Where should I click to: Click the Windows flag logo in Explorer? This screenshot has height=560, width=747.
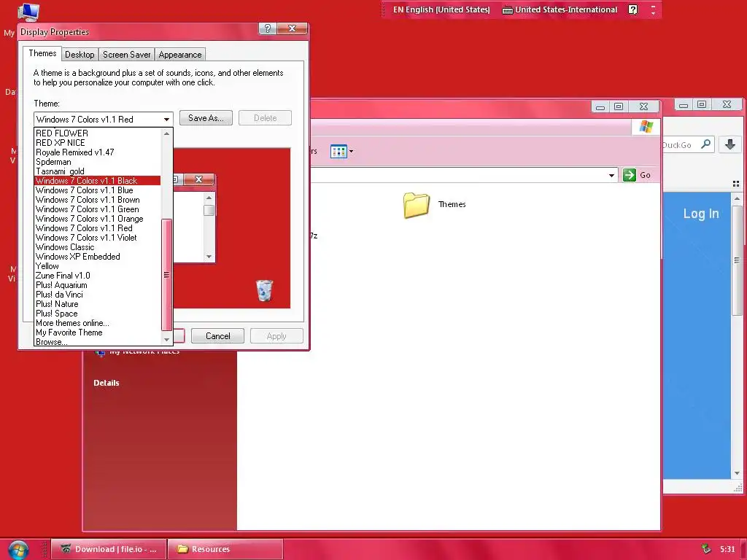pyautogui.click(x=646, y=127)
